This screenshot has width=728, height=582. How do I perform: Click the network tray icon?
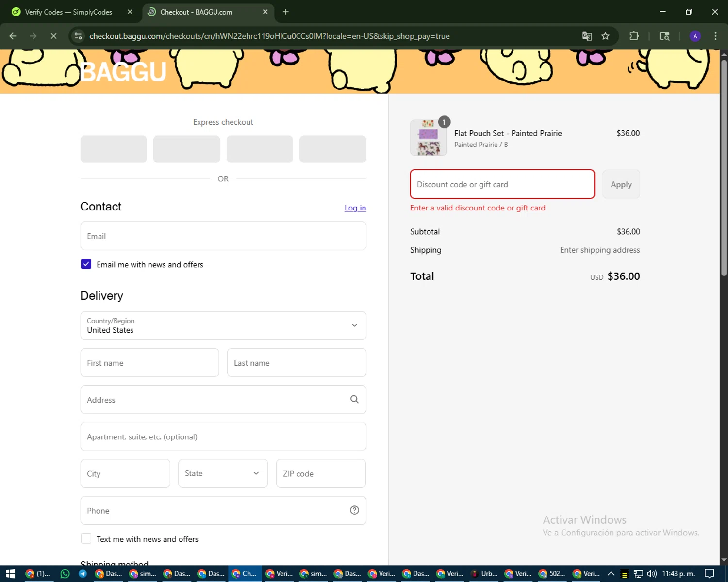click(638, 574)
